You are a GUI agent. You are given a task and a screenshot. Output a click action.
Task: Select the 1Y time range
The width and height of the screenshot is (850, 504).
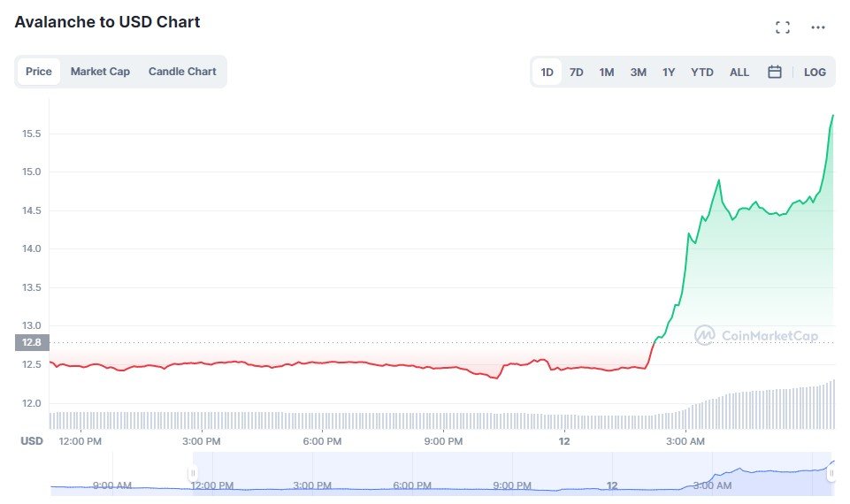(x=669, y=73)
